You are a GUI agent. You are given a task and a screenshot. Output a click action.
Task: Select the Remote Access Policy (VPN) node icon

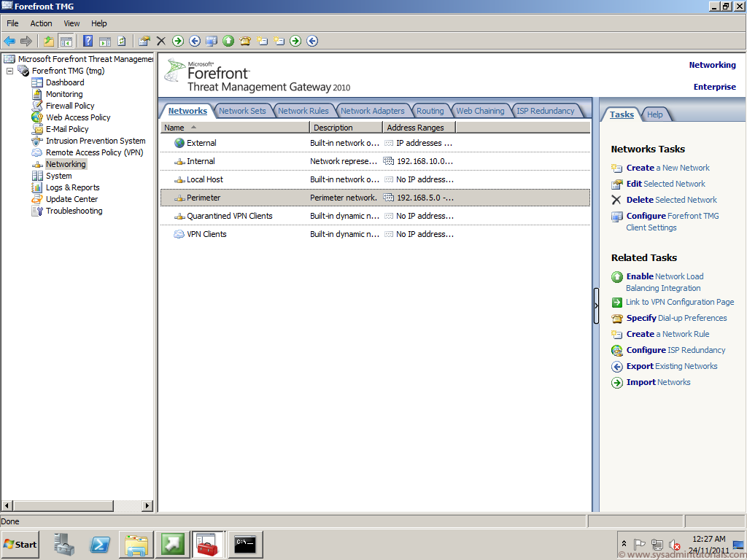pos(37,152)
